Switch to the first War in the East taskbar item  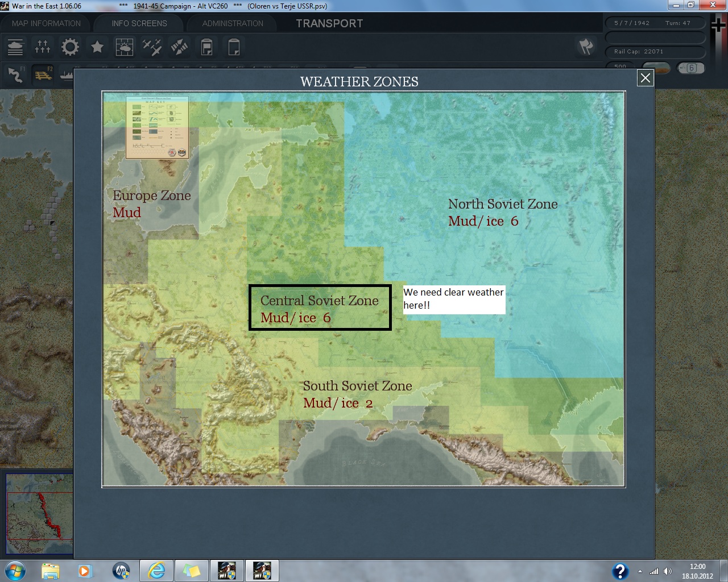(226, 570)
